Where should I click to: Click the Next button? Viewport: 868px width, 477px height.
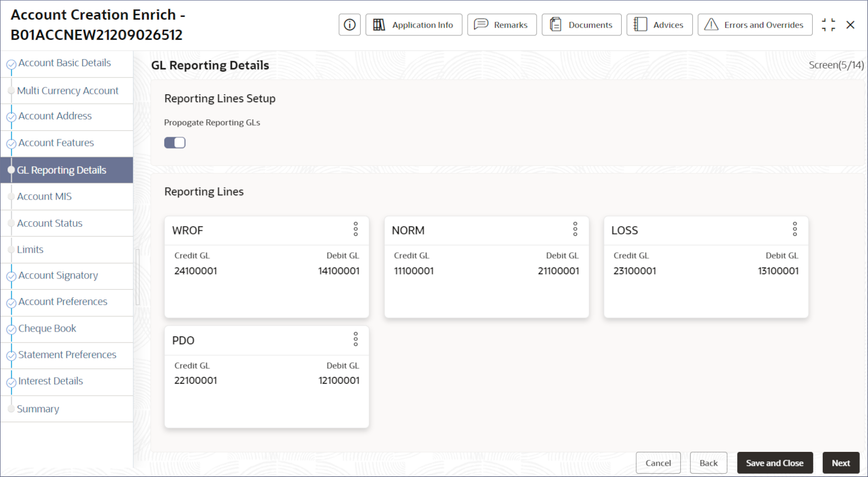coord(841,463)
